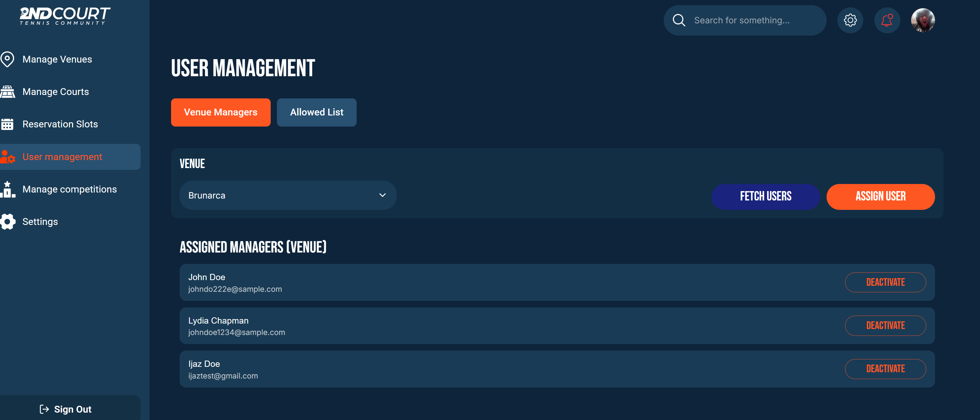The width and height of the screenshot is (980, 420).
Task: Switch to the Allowed List tab
Action: coord(316,113)
